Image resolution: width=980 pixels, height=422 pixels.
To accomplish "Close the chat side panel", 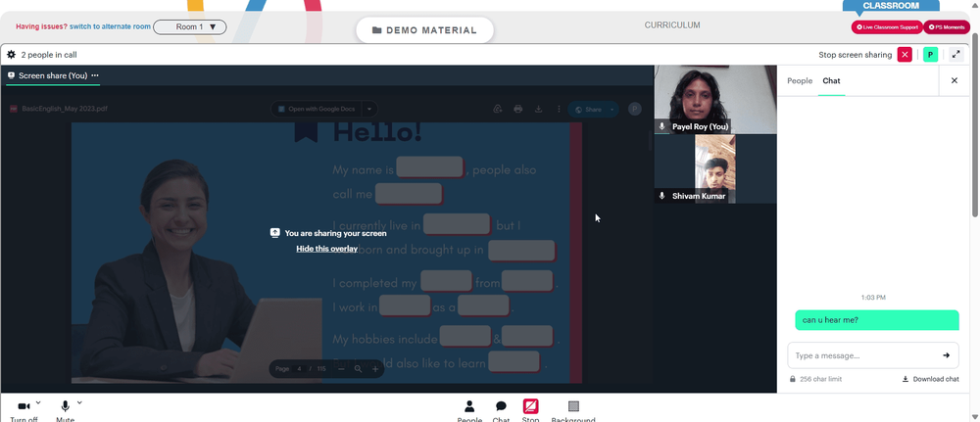I will pyautogui.click(x=955, y=80).
